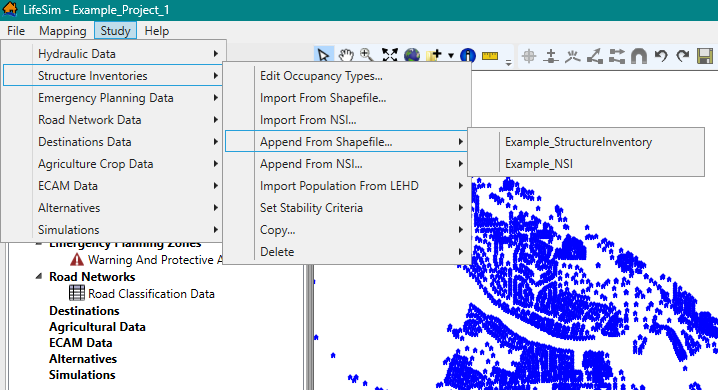Select the zoom-in magnifier tool

(367, 56)
